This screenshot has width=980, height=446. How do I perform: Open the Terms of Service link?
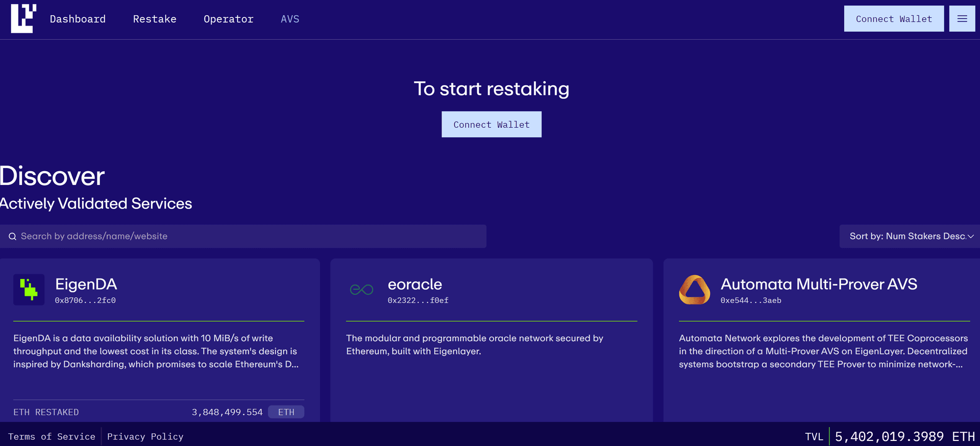52,436
